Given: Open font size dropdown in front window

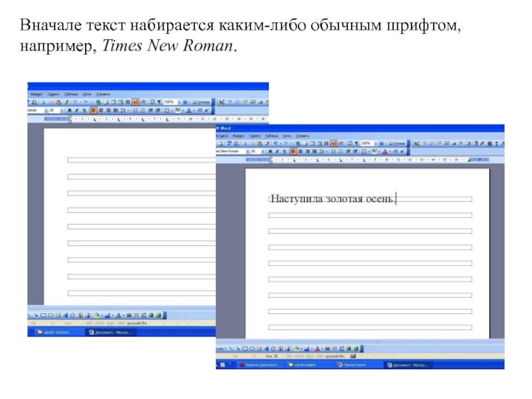Looking at the screenshot, I should 263,152.
